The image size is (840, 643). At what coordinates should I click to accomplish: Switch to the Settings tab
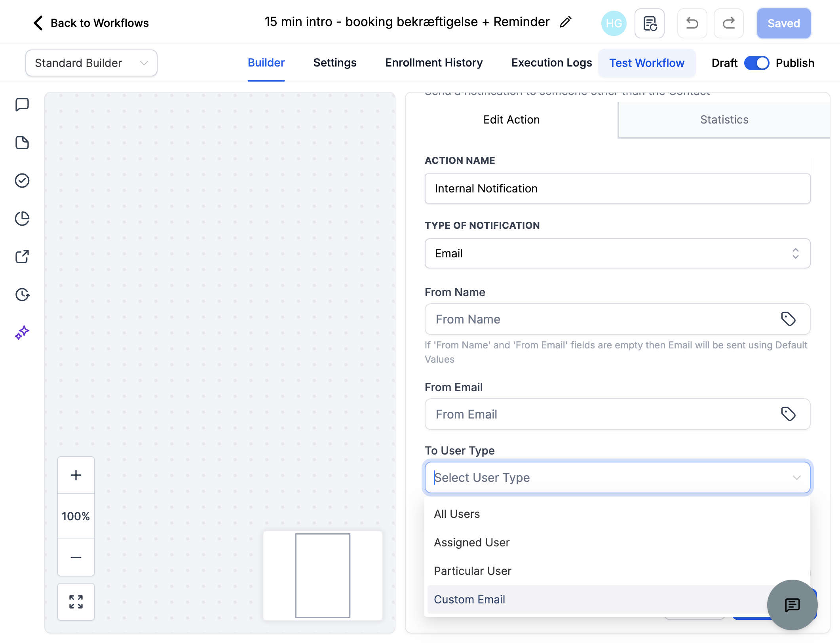click(x=335, y=63)
